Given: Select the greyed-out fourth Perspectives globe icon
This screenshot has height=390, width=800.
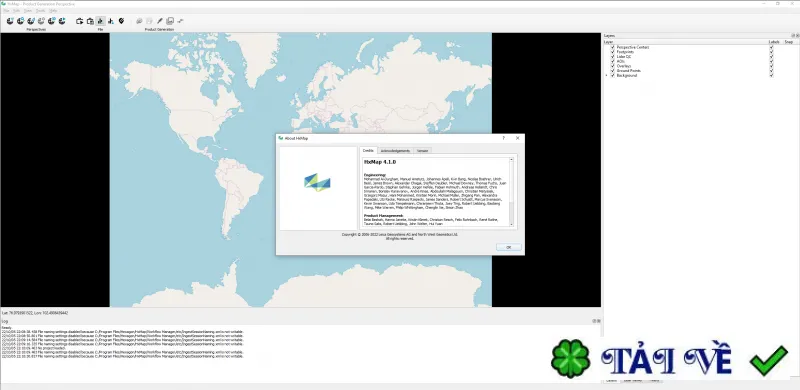Looking at the screenshot, I should [41, 21].
